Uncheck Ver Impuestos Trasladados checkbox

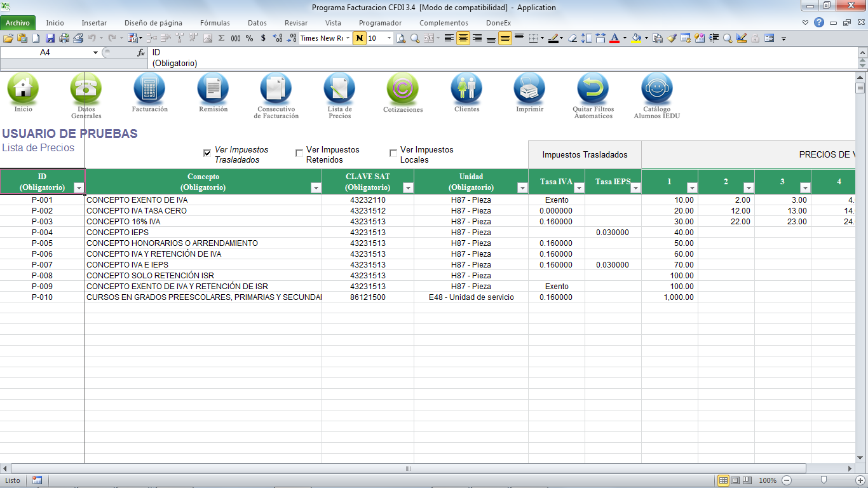pyautogui.click(x=207, y=153)
